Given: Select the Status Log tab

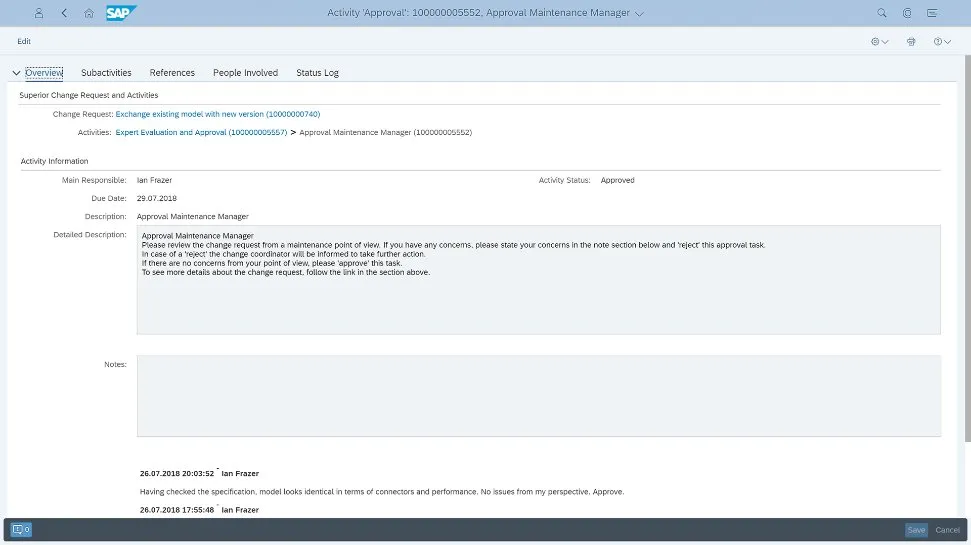Looking at the screenshot, I should pos(317,73).
